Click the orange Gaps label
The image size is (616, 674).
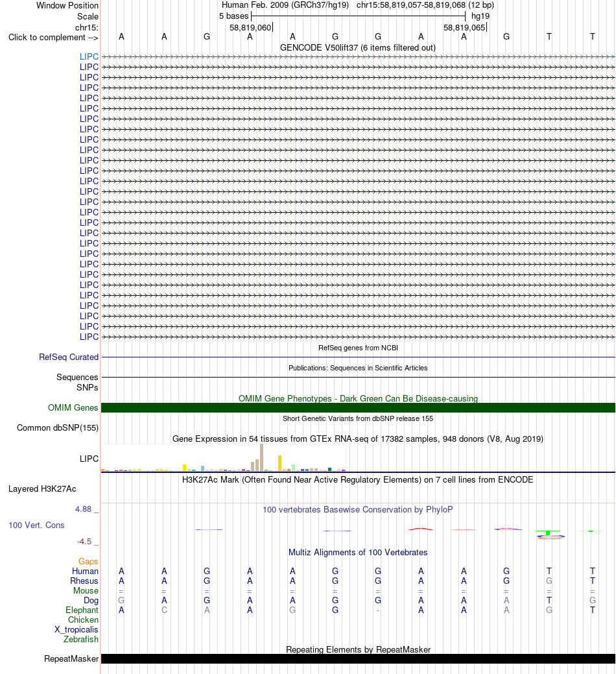(88, 561)
